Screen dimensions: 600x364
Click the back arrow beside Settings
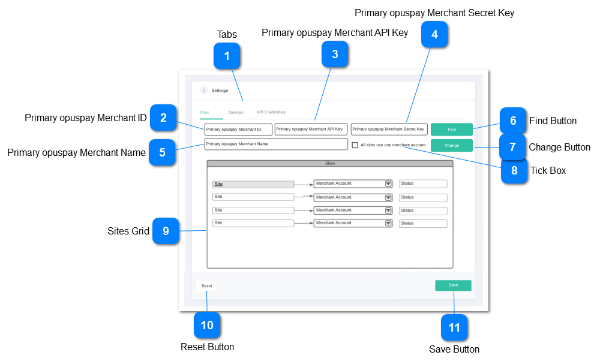(204, 91)
